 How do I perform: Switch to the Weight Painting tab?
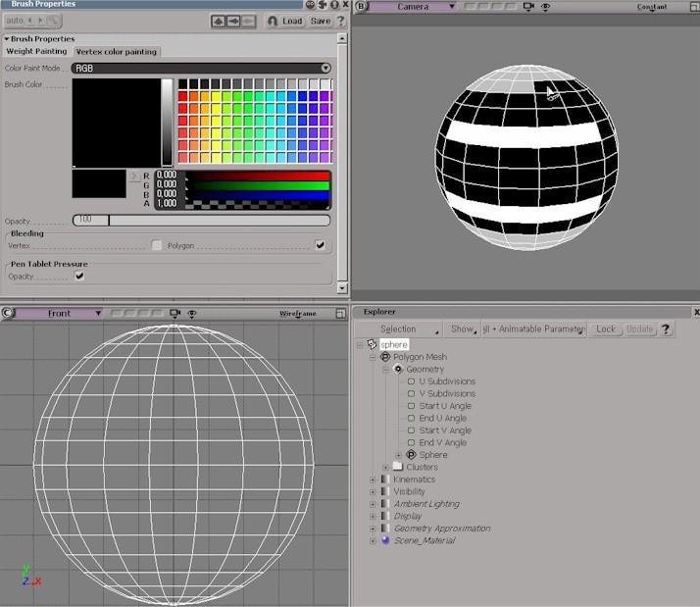click(37, 51)
